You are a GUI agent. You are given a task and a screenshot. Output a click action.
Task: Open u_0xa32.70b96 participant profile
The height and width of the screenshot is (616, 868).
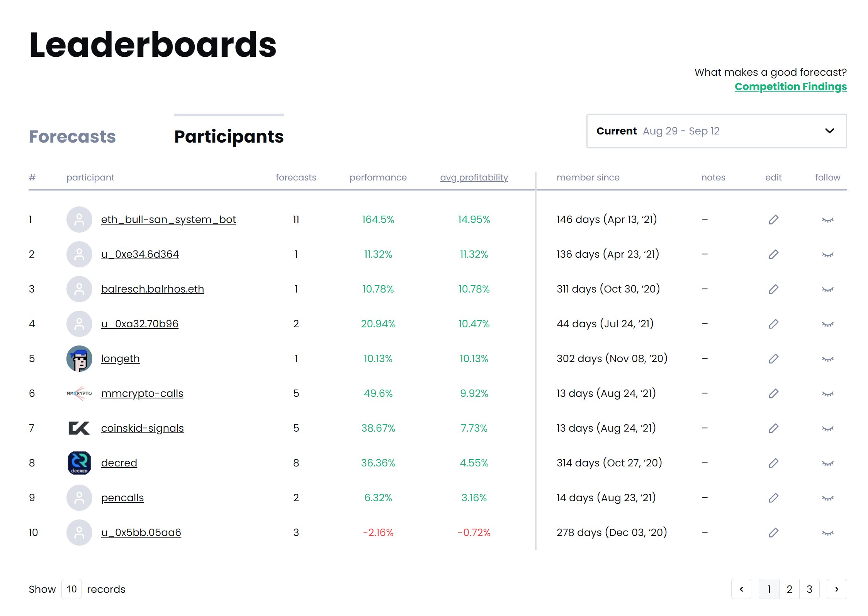coord(139,324)
